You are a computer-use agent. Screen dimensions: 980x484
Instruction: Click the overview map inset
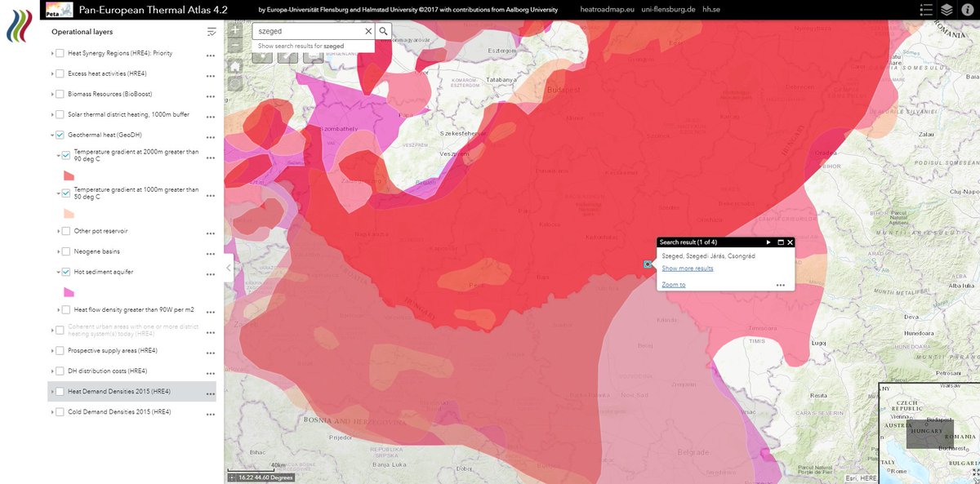click(x=929, y=433)
